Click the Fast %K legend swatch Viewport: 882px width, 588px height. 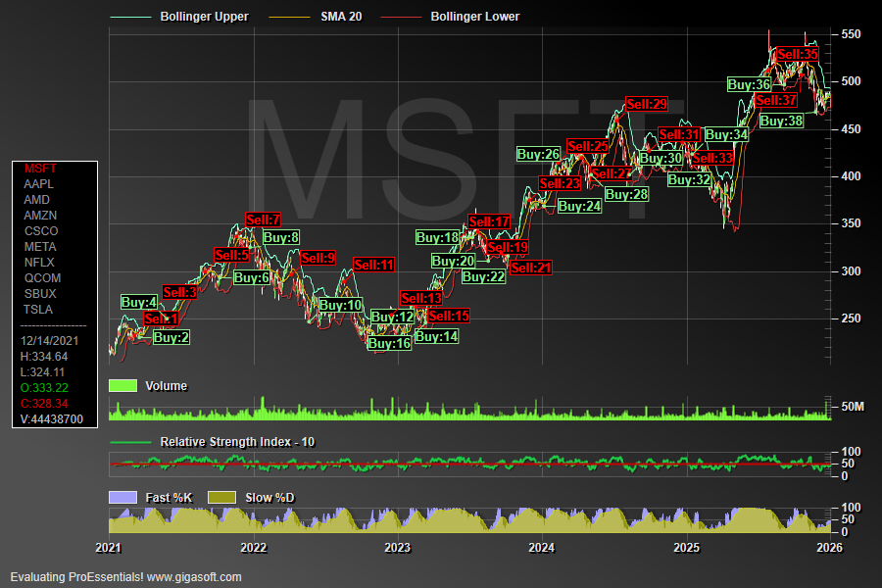pyautogui.click(x=122, y=498)
